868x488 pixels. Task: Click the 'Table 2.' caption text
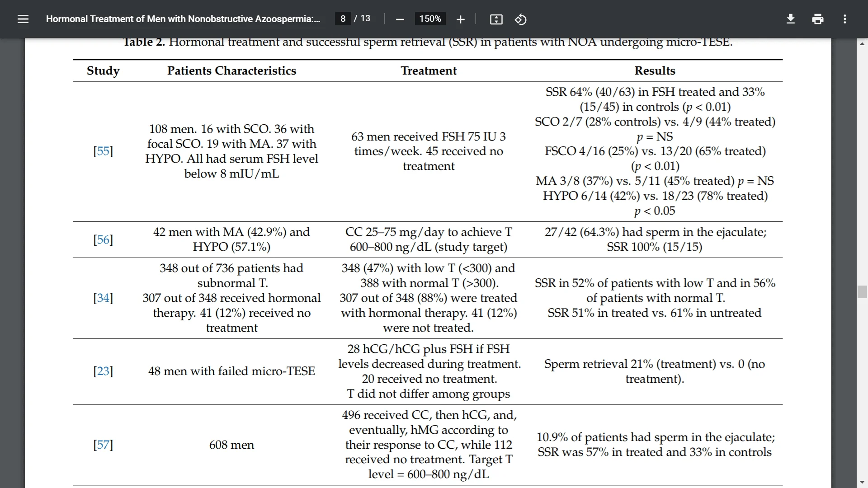click(144, 42)
